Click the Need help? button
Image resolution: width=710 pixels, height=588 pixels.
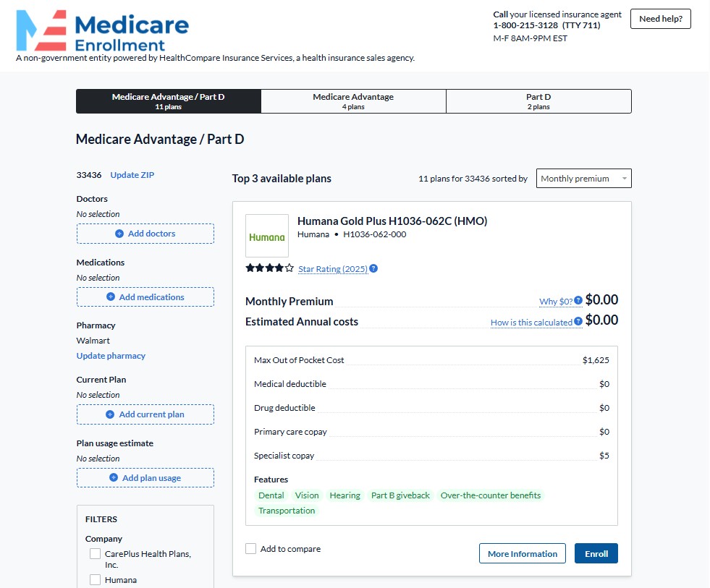coord(660,19)
